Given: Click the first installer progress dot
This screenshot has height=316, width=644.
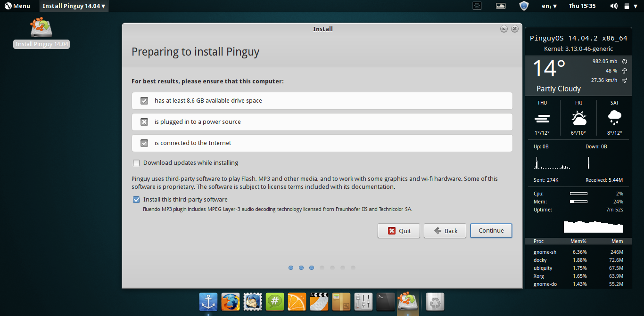Looking at the screenshot, I should click(x=291, y=267).
